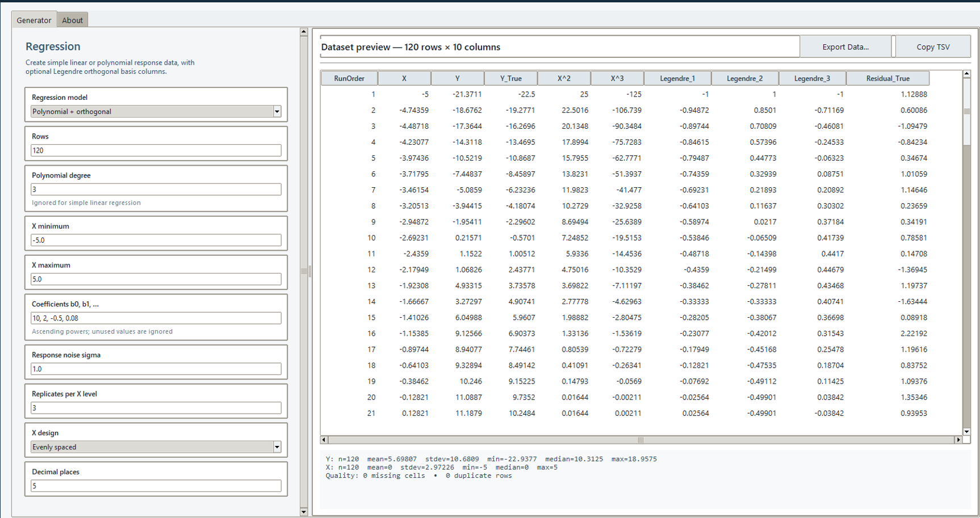Click the table's horizontal scrollbar track

[642, 440]
